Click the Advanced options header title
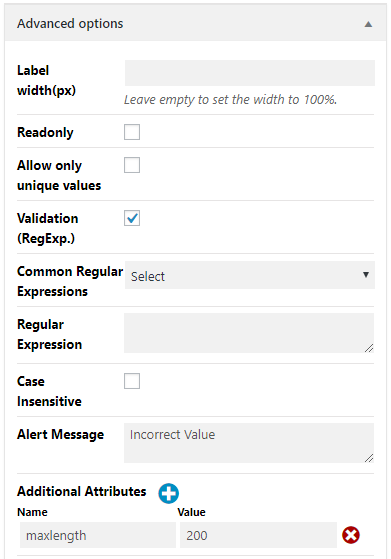 pyautogui.click(x=70, y=24)
